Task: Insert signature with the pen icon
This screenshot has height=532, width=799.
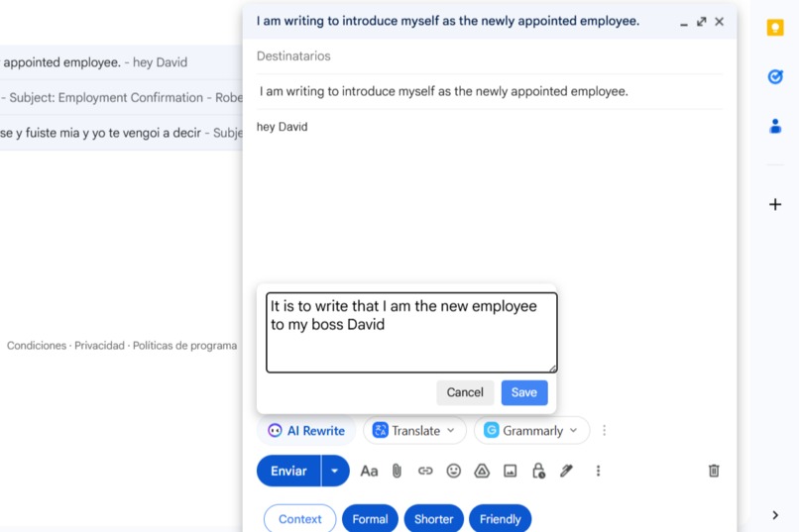Action: (x=567, y=471)
